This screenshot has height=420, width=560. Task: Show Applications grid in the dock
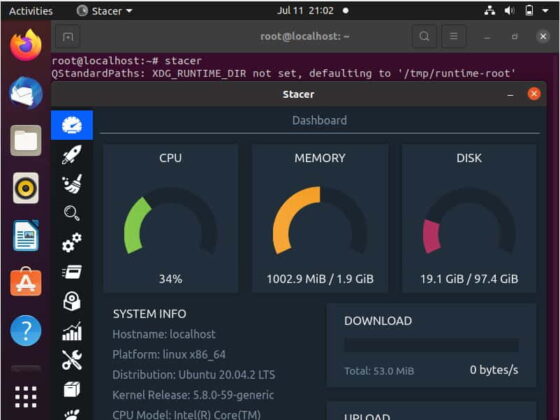pyautogui.click(x=26, y=397)
